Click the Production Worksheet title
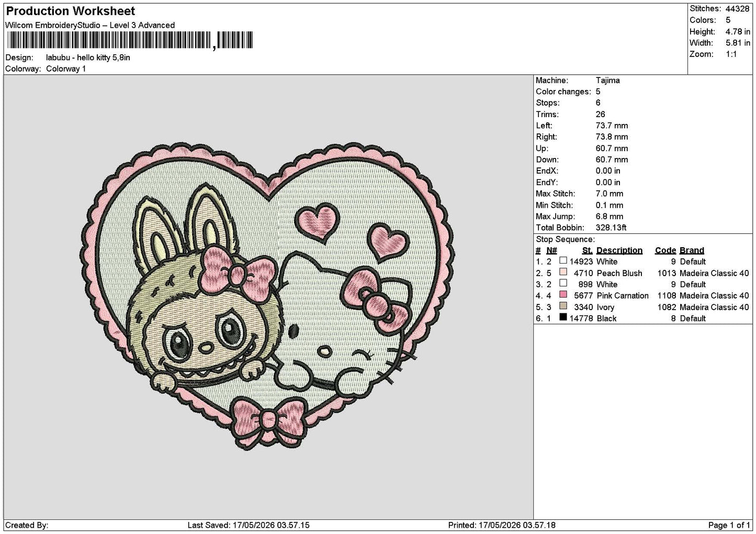756x534 pixels. 71,11
